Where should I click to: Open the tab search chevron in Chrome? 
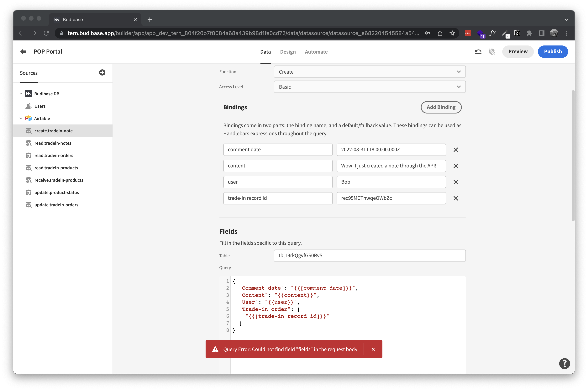click(x=566, y=20)
